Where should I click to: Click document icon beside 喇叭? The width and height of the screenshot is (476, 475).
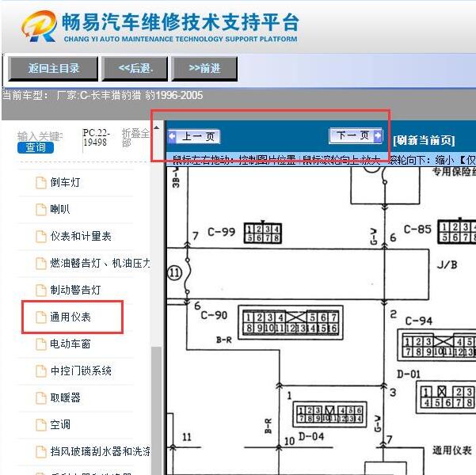41,210
